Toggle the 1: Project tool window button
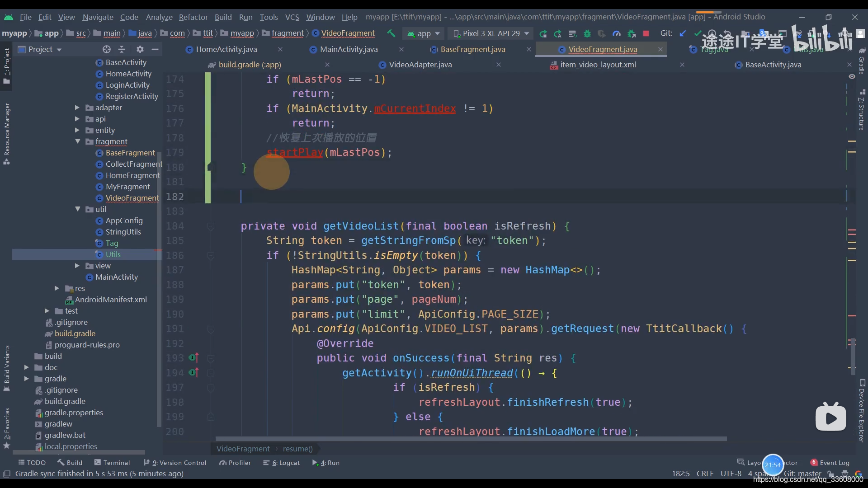The width and height of the screenshot is (868, 488). [x=7, y=66]
